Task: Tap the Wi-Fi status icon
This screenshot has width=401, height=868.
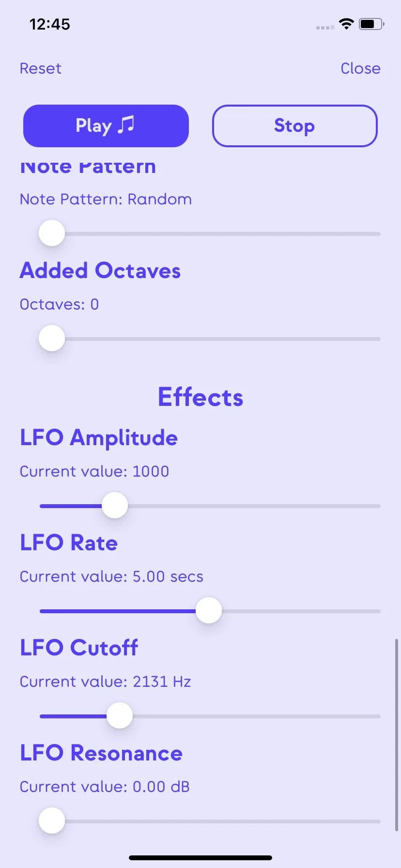Action: 346,24
